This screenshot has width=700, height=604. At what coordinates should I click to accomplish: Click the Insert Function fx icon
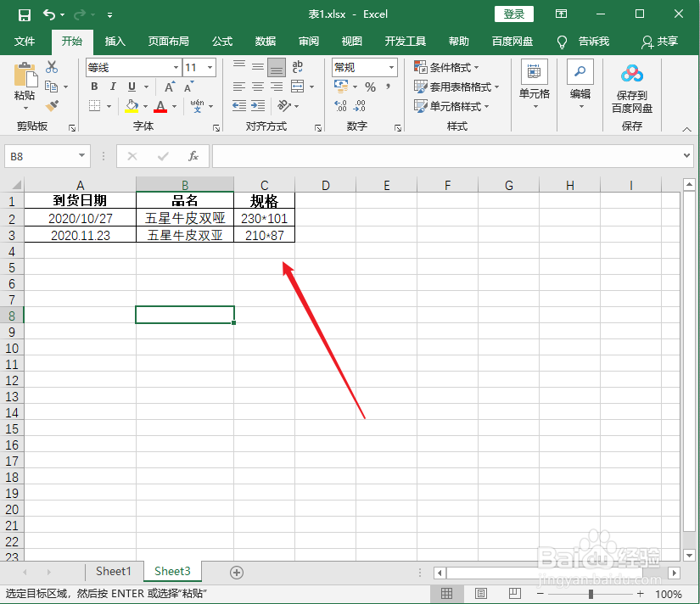pos(193,156)
